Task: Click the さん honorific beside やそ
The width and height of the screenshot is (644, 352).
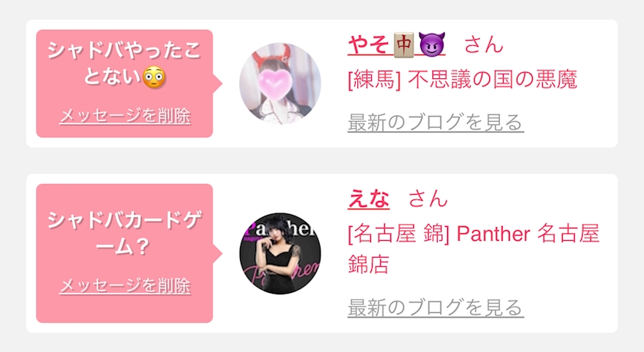Action: pyautogui.click(x=484, y=44)
